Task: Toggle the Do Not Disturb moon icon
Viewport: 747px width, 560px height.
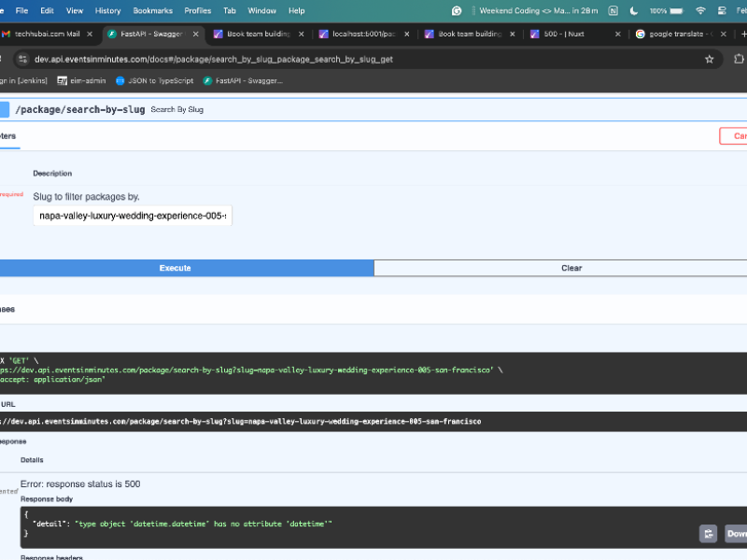Action: pyautogui.click(x=635, y=10)
